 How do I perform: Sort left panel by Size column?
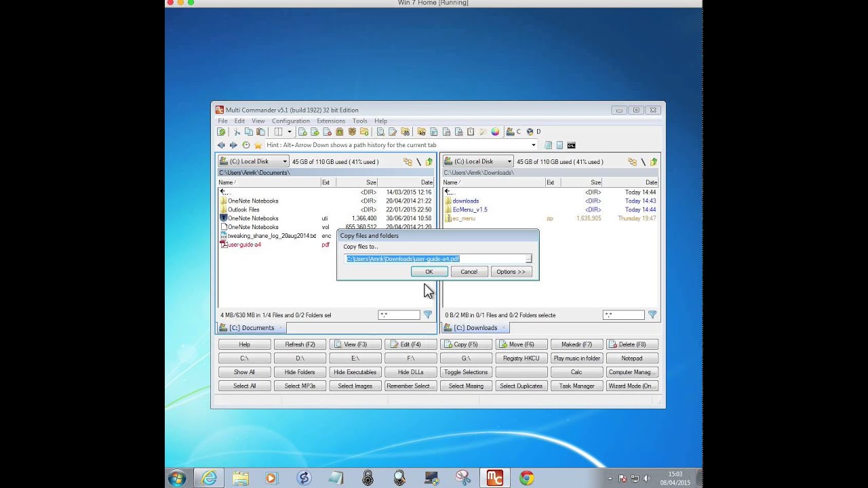point(357,182)
